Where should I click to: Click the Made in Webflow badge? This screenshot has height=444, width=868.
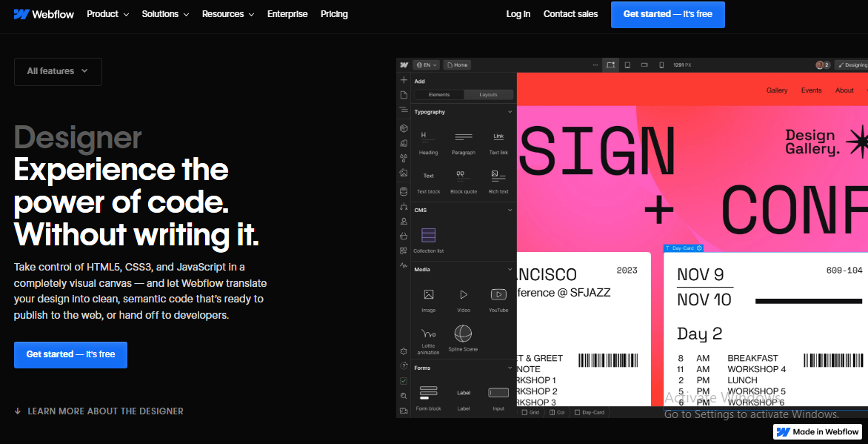click(818, 432)
